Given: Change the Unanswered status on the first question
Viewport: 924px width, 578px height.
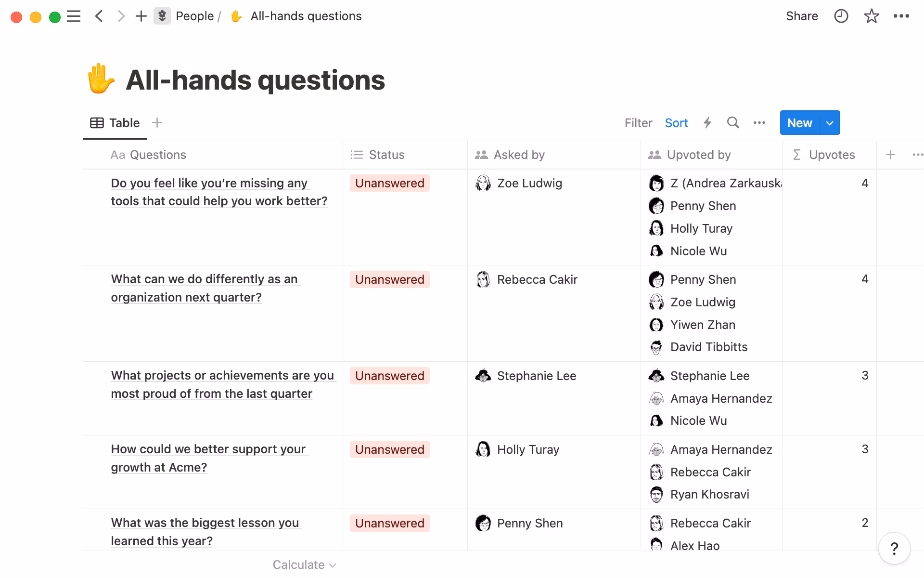Looking at the screenshot, I should click(x=389, y=183).
